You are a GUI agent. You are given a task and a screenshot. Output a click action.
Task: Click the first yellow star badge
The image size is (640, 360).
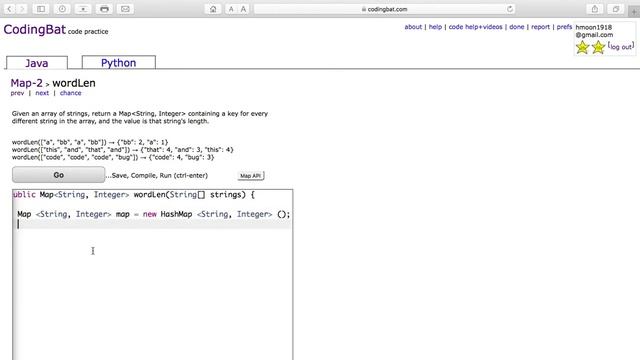click(582, 47)
